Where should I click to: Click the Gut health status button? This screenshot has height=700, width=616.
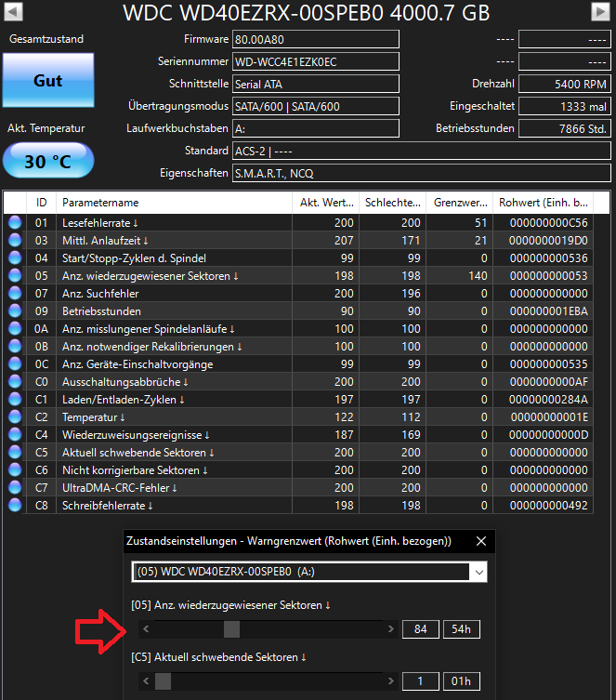click(x=48, y=80)
